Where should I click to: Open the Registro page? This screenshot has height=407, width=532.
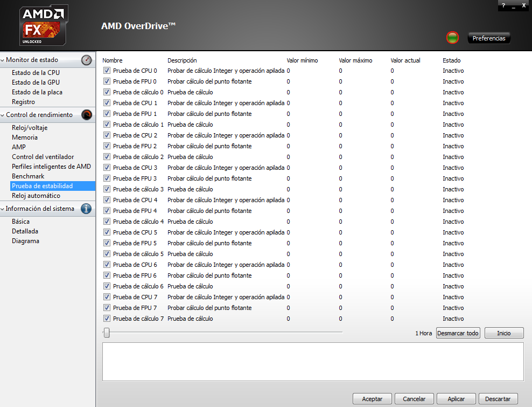(x=23, y=102)
